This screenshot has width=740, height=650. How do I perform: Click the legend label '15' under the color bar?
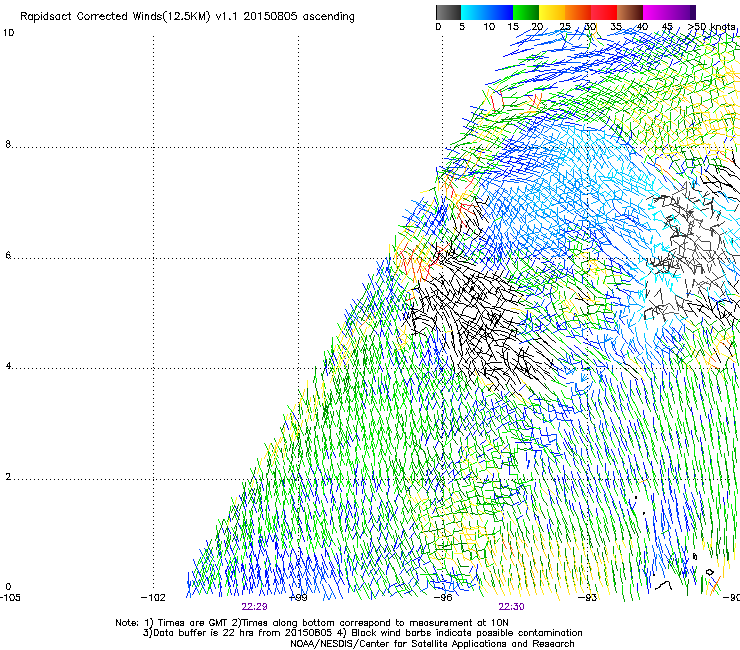tap(513, 27)
